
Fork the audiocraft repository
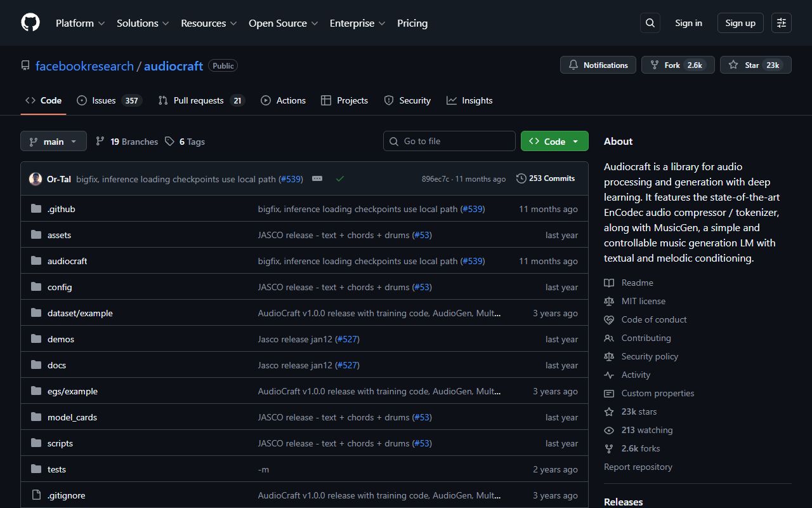(678, 64)
